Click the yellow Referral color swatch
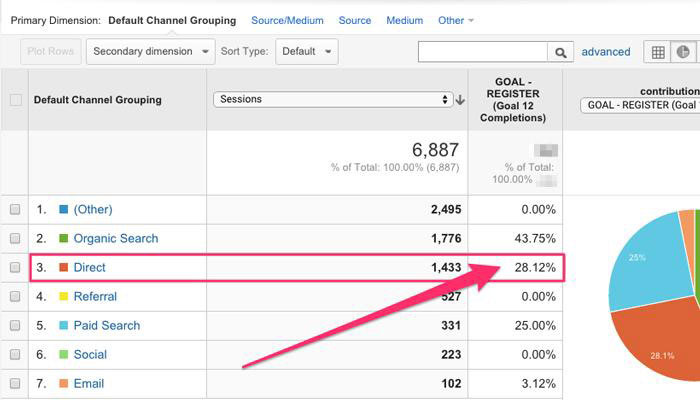 63,296
